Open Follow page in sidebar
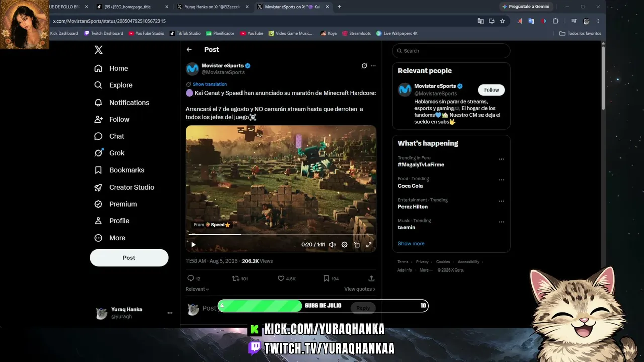This screenshot has width=644, height=362. [x=112, y=119]
